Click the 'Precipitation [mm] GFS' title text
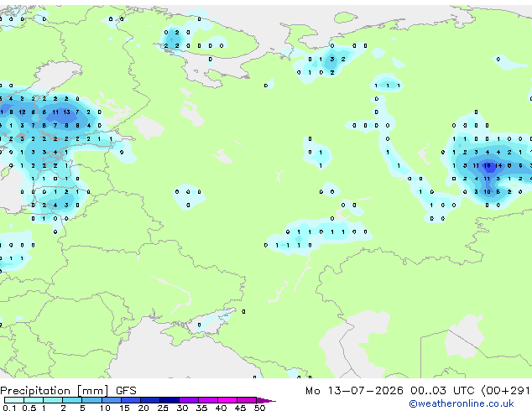 pyautogui.click(x=68, y=391)
